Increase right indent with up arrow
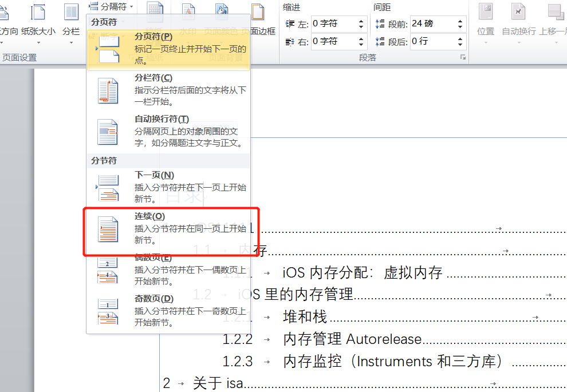Image resolution: width=567 pixels, height=392 pixels. pos(361,38)
